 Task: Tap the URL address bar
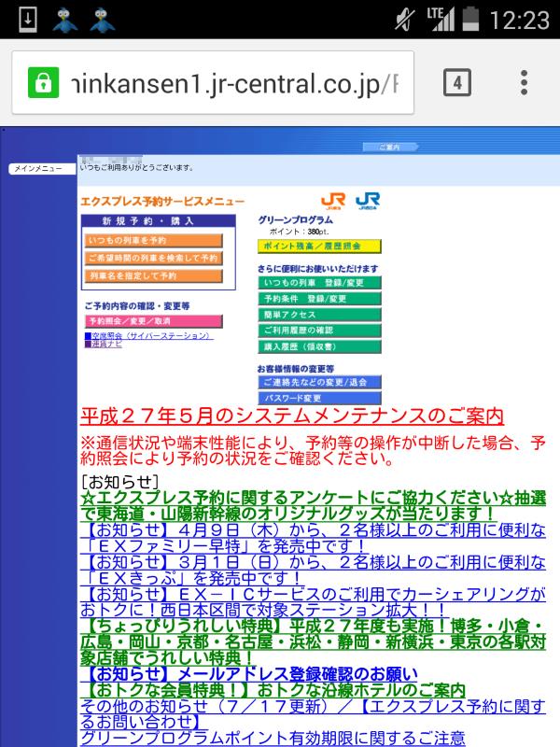coord(213,82)
